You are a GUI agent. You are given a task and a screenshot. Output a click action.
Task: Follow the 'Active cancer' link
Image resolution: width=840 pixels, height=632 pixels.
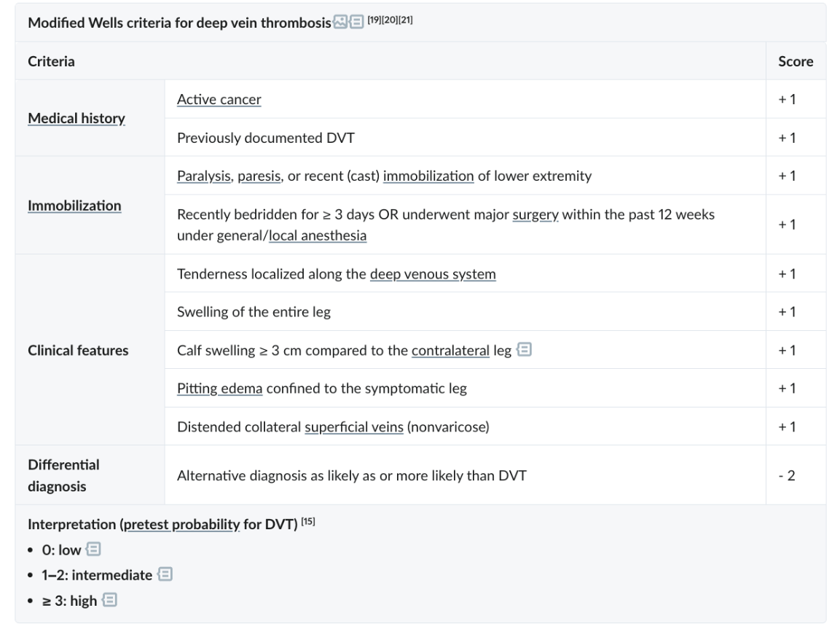tap(219, 100)
